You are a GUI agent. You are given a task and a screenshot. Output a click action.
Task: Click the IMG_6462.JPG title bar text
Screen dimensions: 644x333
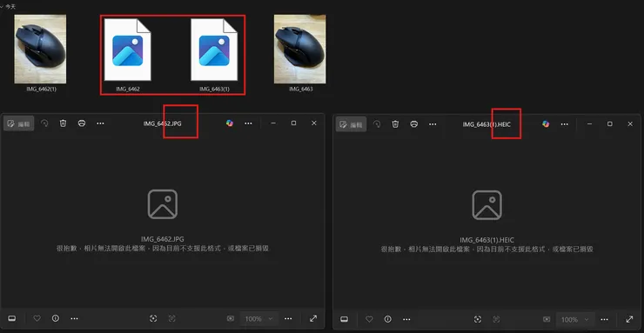click(x=163, y=123)
